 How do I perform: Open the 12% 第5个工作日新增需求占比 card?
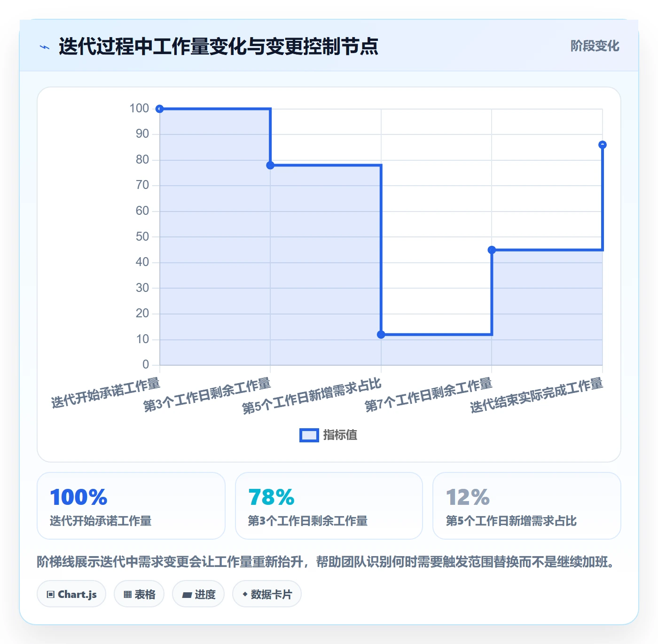(x=527, y=506)
